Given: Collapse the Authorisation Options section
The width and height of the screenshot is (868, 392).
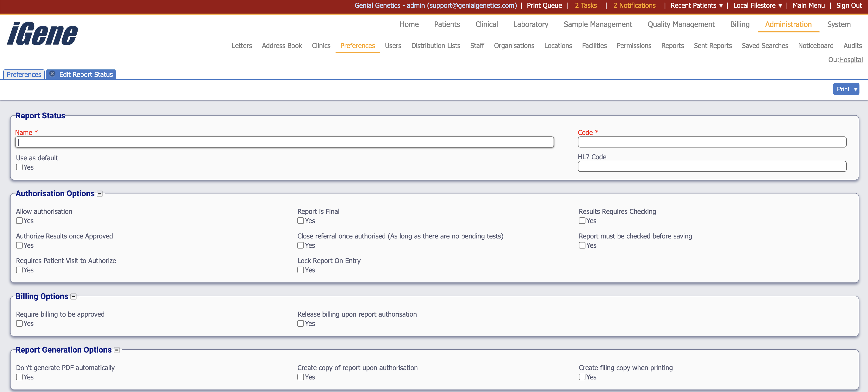Looking at the screenshot, I should pos(100,194).
